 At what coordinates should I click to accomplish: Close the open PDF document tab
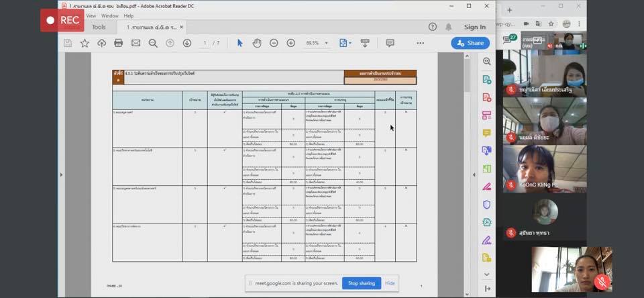point(181,27)
